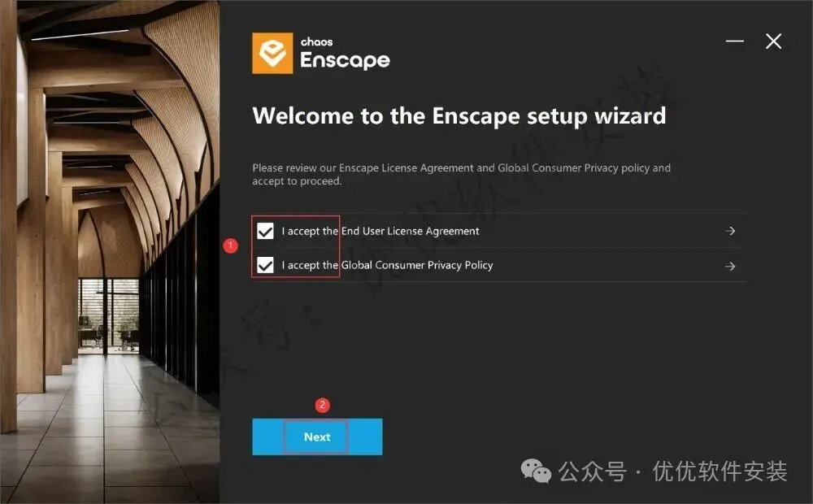Minimize the Enscape setup wizard window
813x504 pixels.
coord(735,41)
